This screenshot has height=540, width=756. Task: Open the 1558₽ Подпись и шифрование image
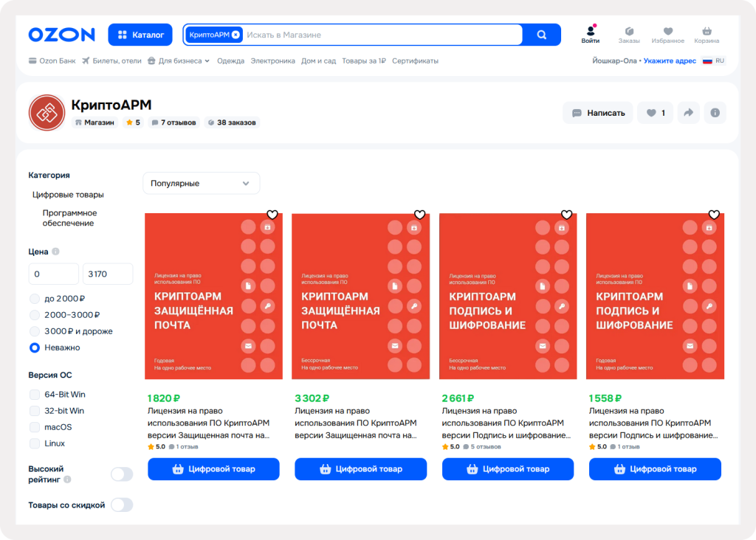[x=656, y=296]
